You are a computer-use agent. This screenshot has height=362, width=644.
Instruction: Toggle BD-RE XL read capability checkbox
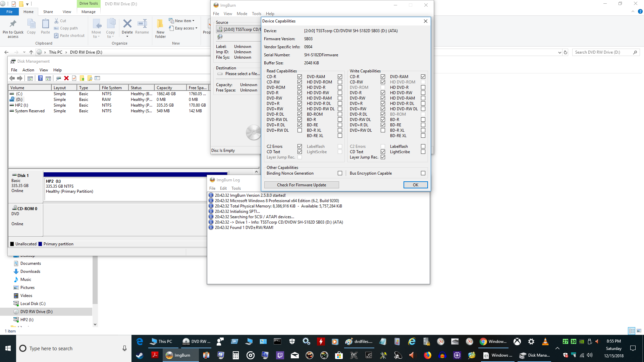[x=340, y=136]
